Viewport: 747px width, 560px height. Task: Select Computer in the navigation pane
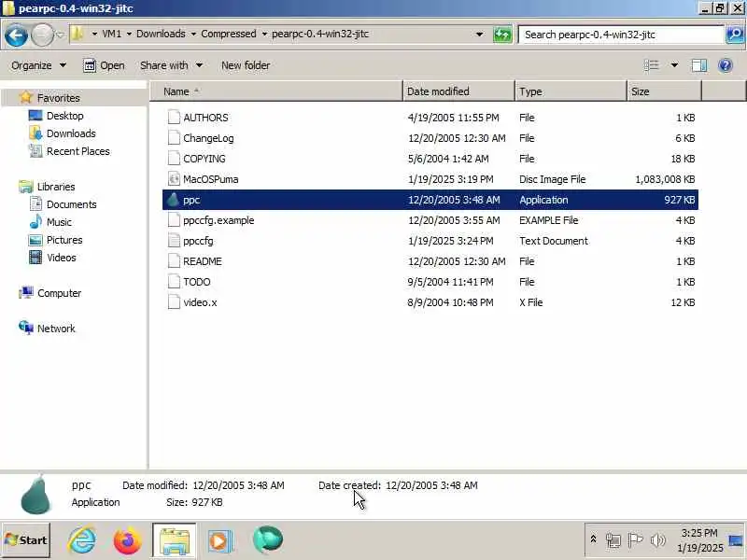pyautogui.click(x=59, y=293)
